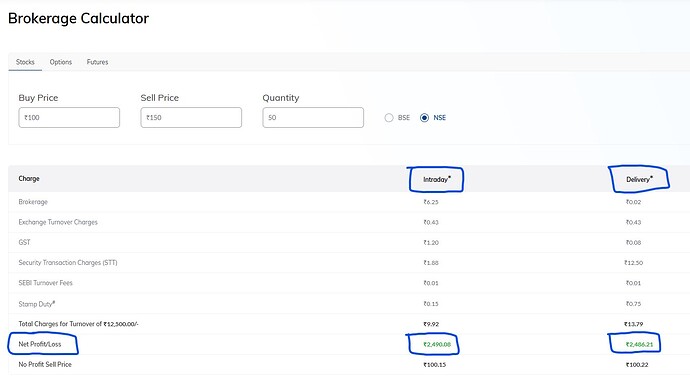The width and height of the screenshot is (690, 387).
Task: Click delivery STT value ₹12.50
Action: 633,263
